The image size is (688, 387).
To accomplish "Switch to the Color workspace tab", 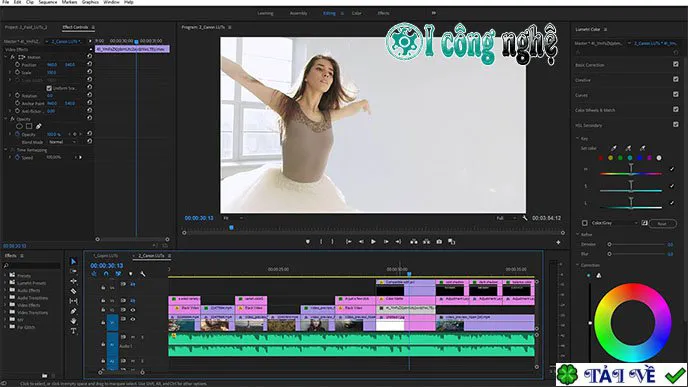I will [x=357, y=13].
